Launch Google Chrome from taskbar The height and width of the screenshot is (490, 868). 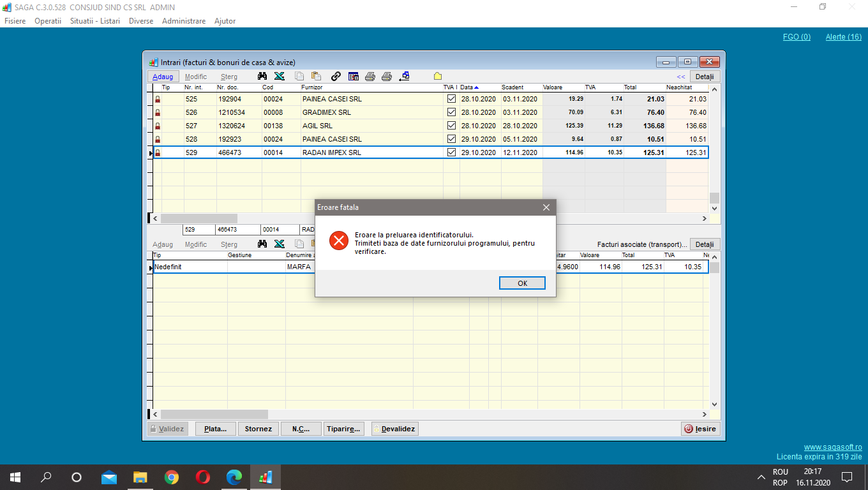coord(171,477)
